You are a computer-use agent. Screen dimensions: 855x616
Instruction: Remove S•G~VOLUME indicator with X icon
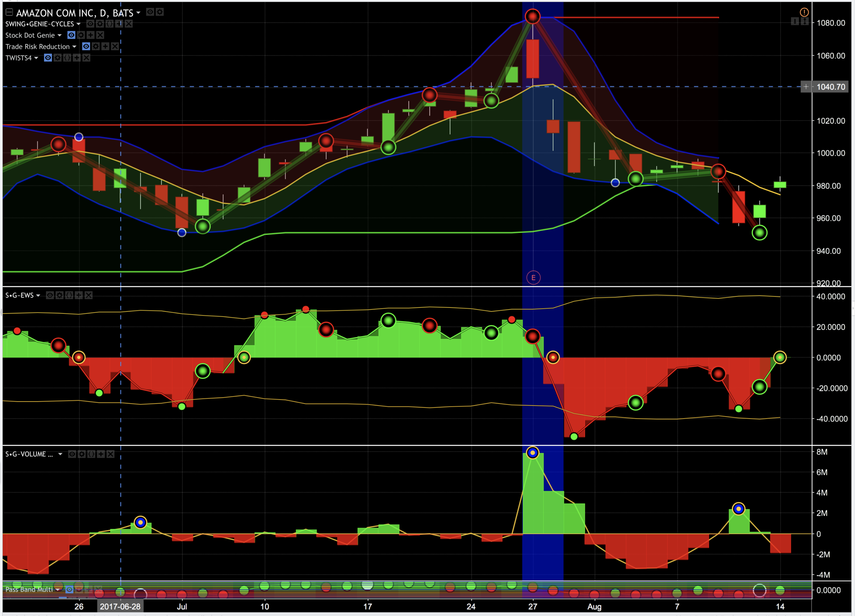pos(110,454)
